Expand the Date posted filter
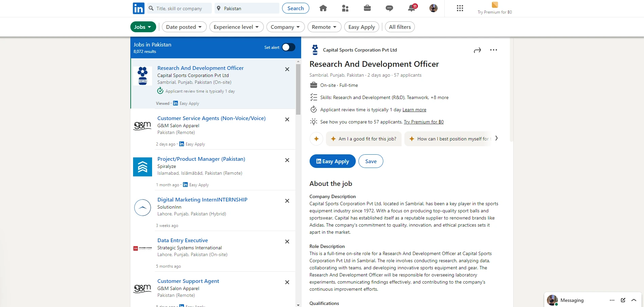The height and width of the screenshot is (307, 644). [x=184, y=27]
